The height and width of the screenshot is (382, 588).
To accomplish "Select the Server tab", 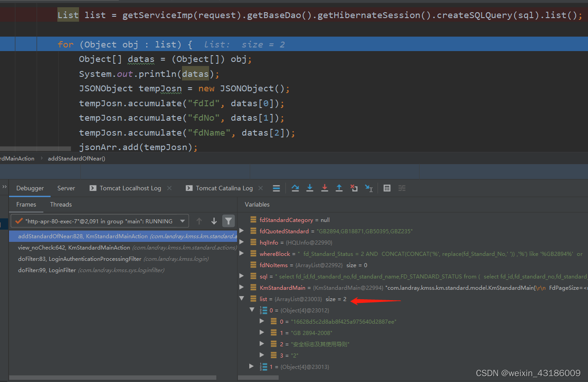I will [66, 188].
